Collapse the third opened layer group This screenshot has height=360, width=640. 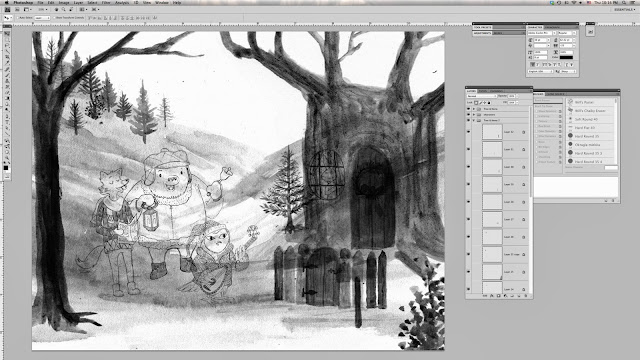(474, 120)
